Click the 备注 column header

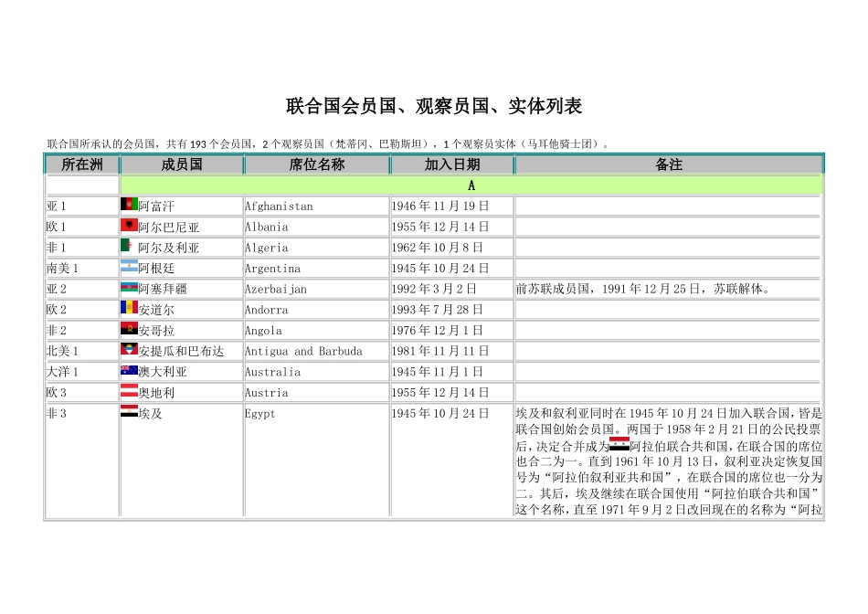[x=669, y=164]
